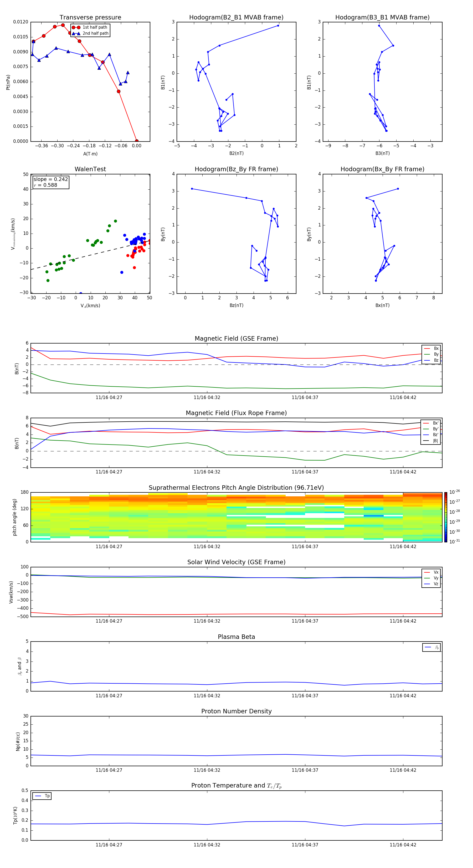The width and height of the screenshot is (473, 868).
Task: Select the 'Np(#/cc)' axis label
Action: point(18,741)
